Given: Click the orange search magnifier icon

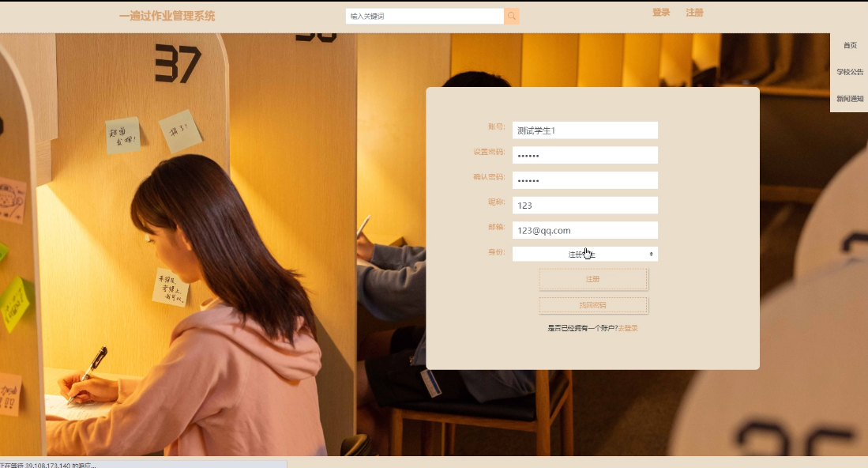Looking at the screenshot, I should 512,16.
